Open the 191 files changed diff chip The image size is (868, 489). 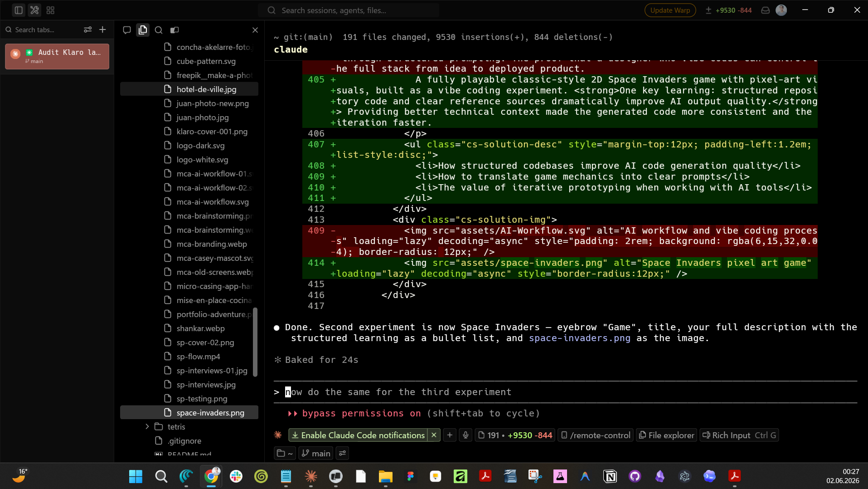(x=515, y=435)
